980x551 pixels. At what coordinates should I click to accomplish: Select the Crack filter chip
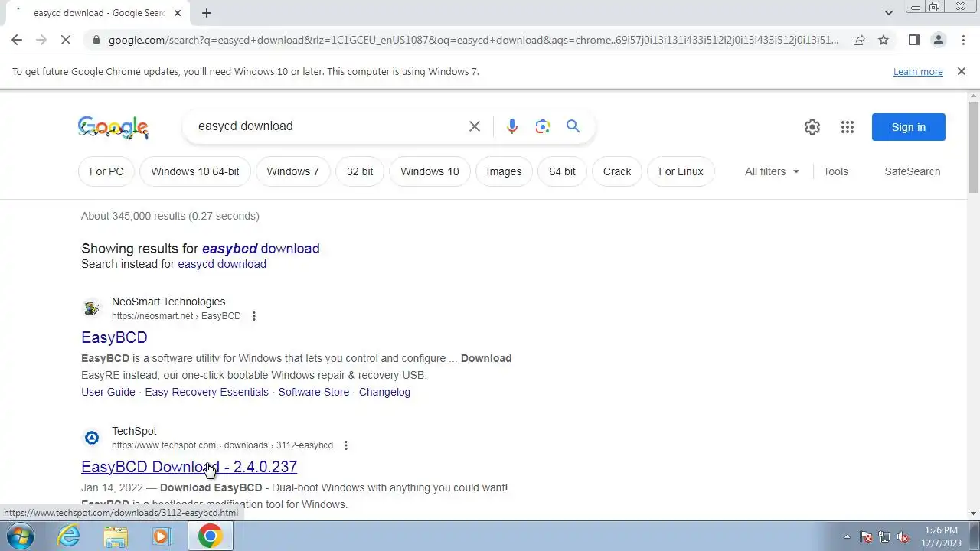617,171
